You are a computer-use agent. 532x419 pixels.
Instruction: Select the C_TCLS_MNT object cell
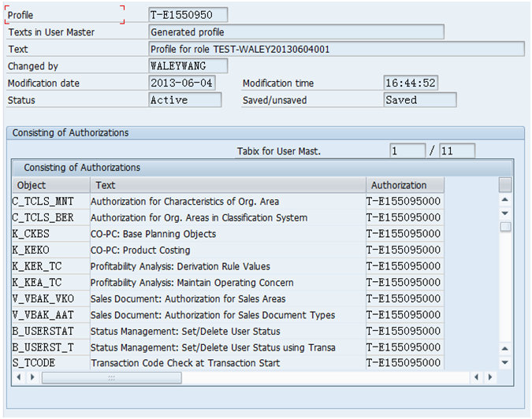click(x=50, y=202)
